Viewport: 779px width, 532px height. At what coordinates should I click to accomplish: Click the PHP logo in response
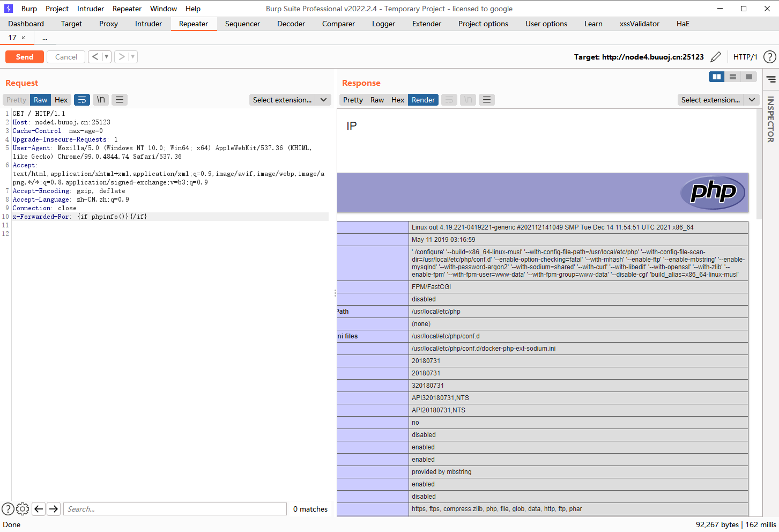click(713, 193)
